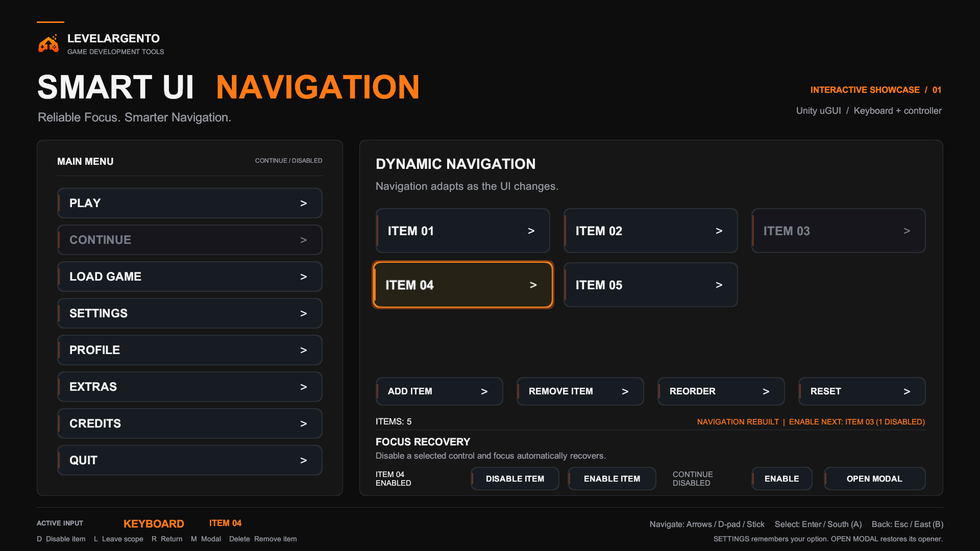980x551 pixels.
Task: Select the PROFILE menu entry
Action: point(190,350)
